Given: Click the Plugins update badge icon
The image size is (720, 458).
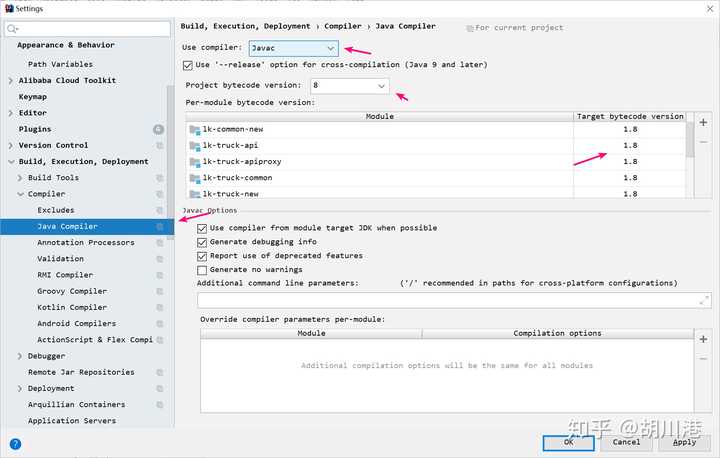Looking at the screenshot, I should point(158,130).
